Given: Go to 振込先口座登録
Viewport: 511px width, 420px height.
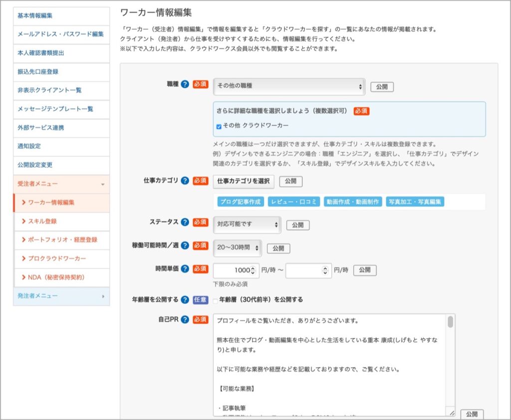Looking at the screenshot, I should coord(61,72).
